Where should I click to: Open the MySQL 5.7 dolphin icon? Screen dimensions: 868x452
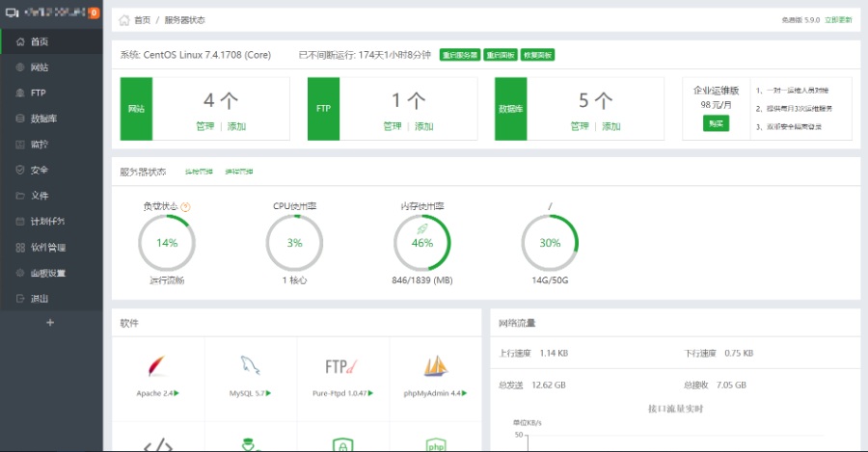pyautogui.click(x=250, y=366)
